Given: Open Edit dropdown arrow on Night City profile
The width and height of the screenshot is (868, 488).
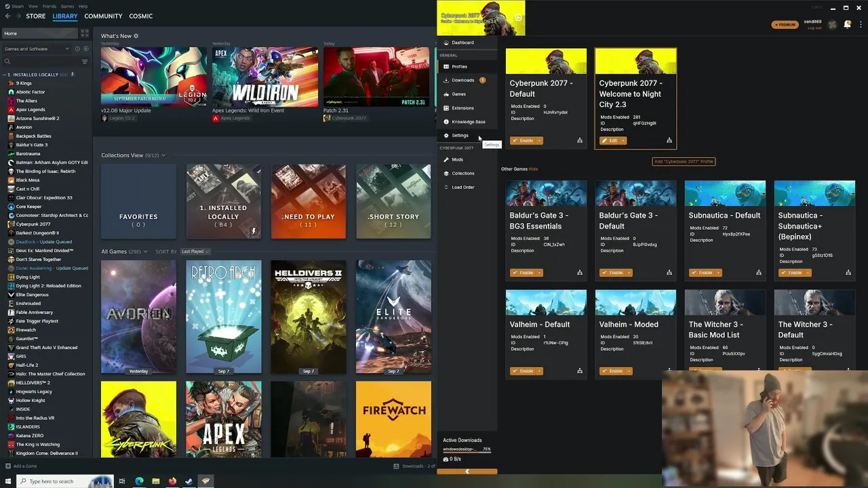Looking at the screenshot, I should (x=623, y=140).
